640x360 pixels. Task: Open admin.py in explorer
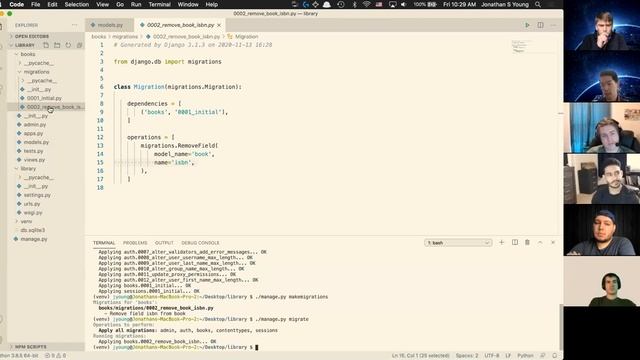pyautogui.click(x=35, y=124)
